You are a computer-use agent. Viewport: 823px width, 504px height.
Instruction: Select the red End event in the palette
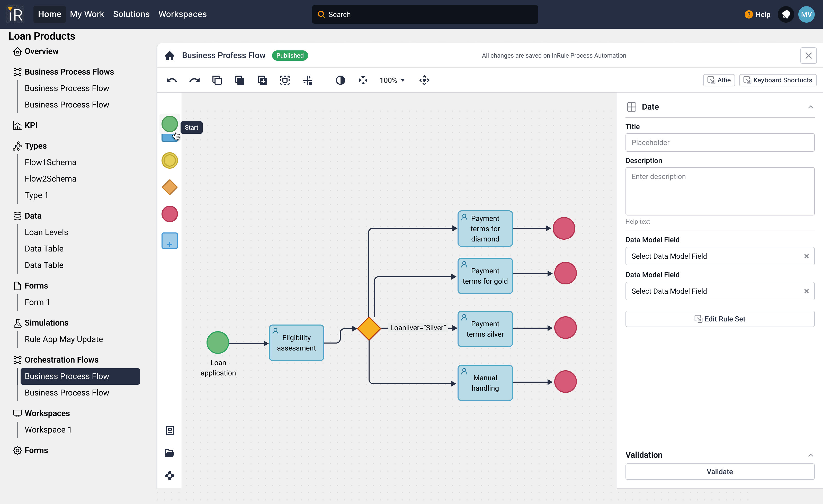pyautogui.click(x=170, y=214)
